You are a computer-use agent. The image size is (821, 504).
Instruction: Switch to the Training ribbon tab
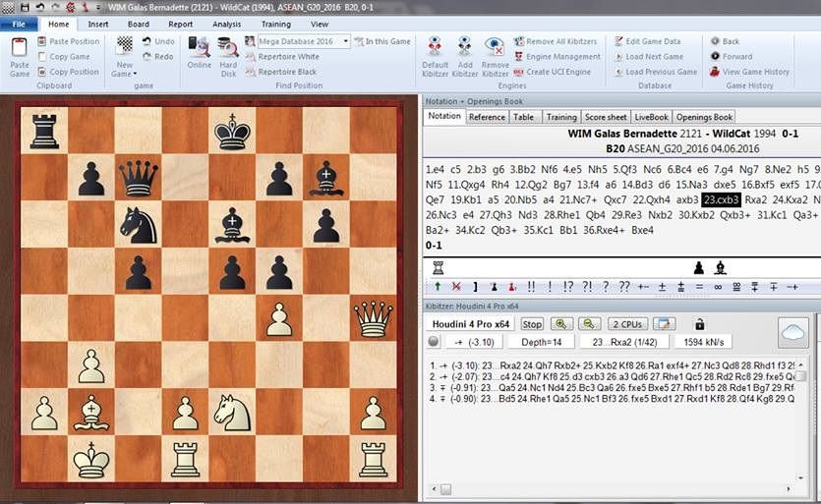click(276, 25)
